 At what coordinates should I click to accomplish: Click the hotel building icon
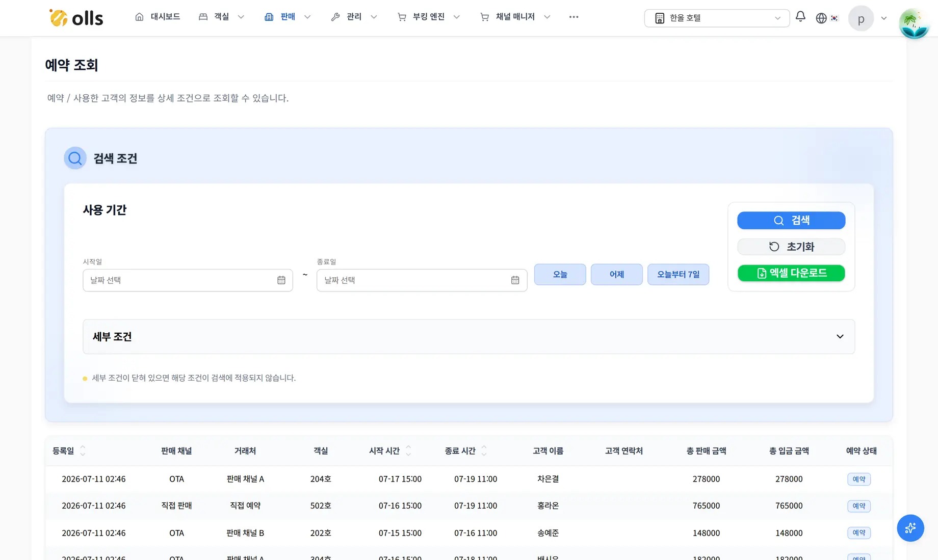point(660,18)
